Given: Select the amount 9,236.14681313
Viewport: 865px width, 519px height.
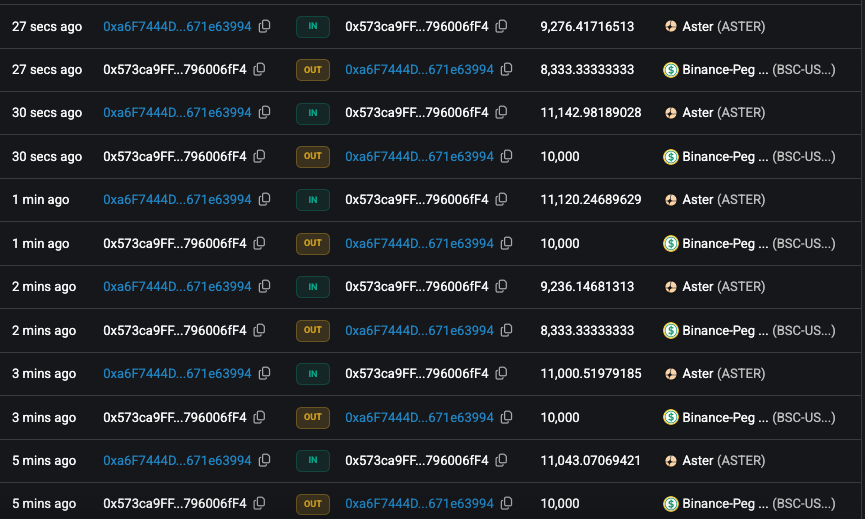Looking at the screenshot, I should click(x=587, y=287).
